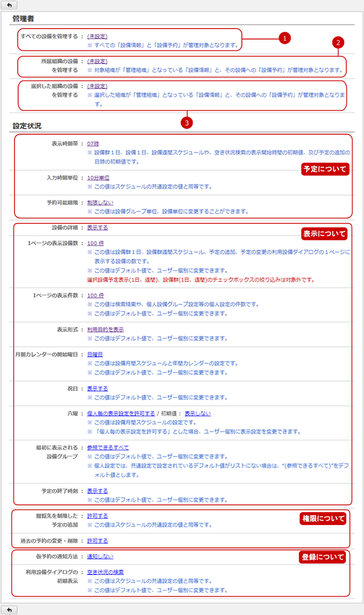Image resolution: width=364 pixels, height=615 pixels.
Task: Open 個人毎の表示設定を許可する link for 六曜
Action: click(x=121, y=413)
